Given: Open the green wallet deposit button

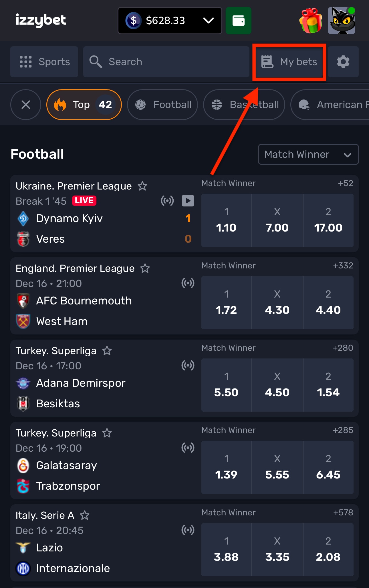Looking at the screenshot, I should (x=238, y=21).
